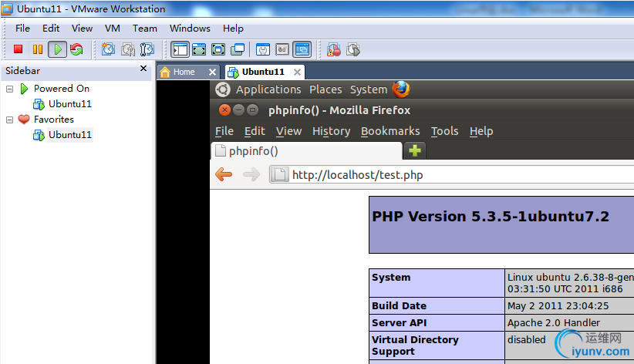Open Firefox File menu
This screenshot has height=364, width=634.
224,131
